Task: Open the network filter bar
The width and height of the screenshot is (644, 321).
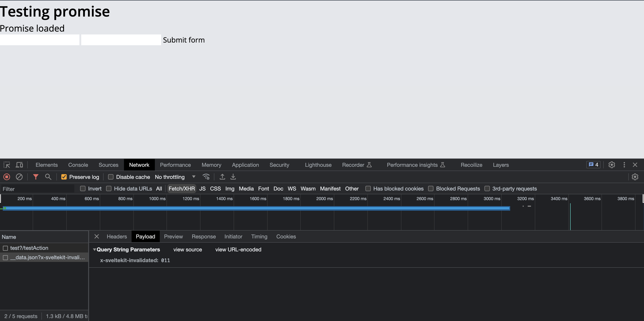Action: point(36,177)
